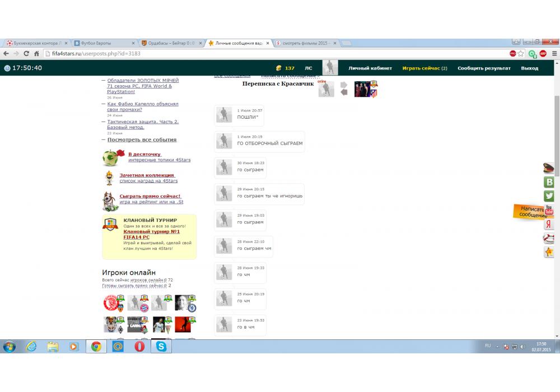
Task: Open Twitter sidebar icon
Action: tap(549, 196)
